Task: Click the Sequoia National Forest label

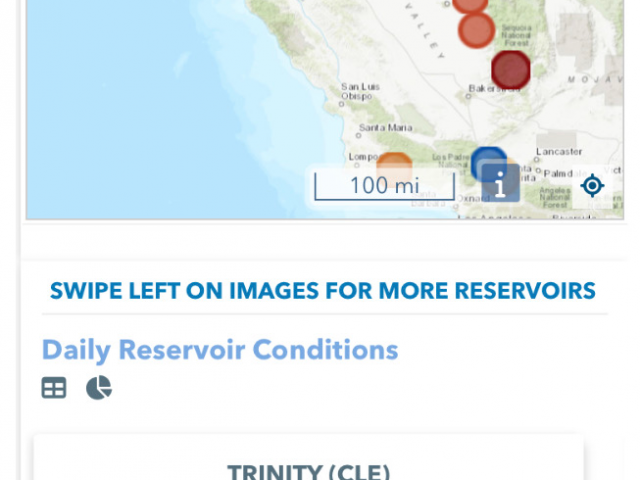Action: (x=516, y=35)
